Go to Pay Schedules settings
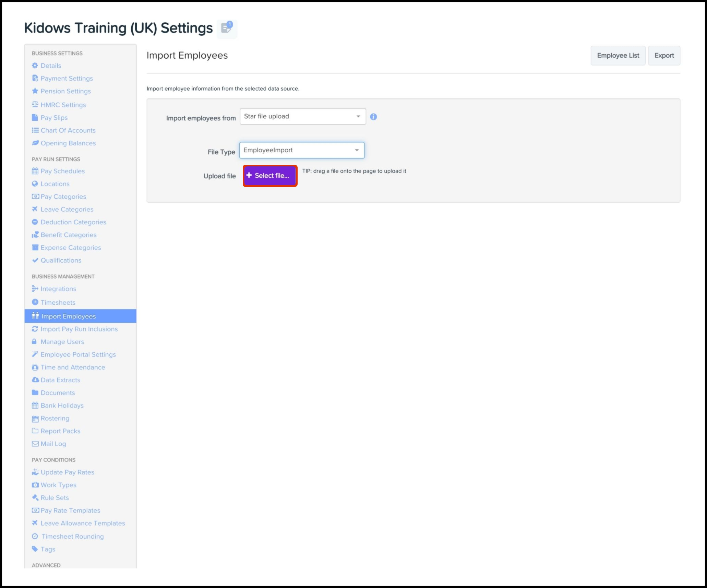Screen dimensions: 707x588 62,171
